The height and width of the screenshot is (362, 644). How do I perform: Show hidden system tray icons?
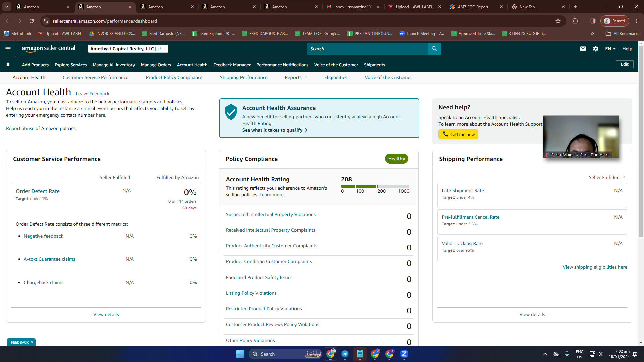tap(545, 354)
